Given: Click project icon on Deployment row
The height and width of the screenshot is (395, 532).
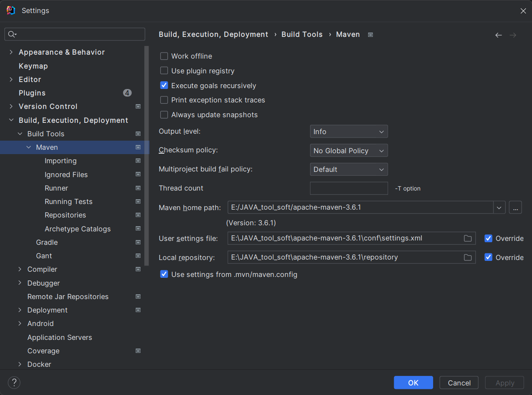Looking at the screenshot, I should 138,310.
